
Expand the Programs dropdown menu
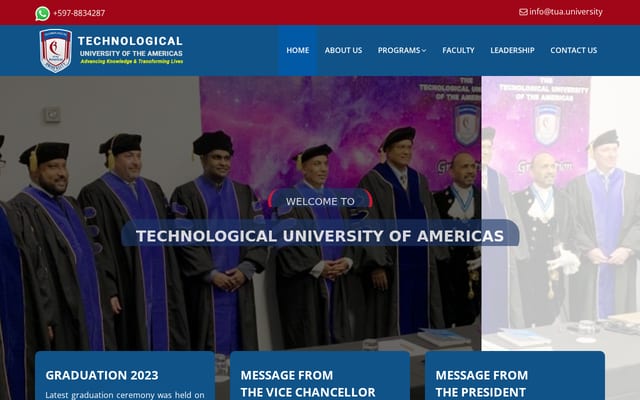pyautogui.click(x=402, y=50)
